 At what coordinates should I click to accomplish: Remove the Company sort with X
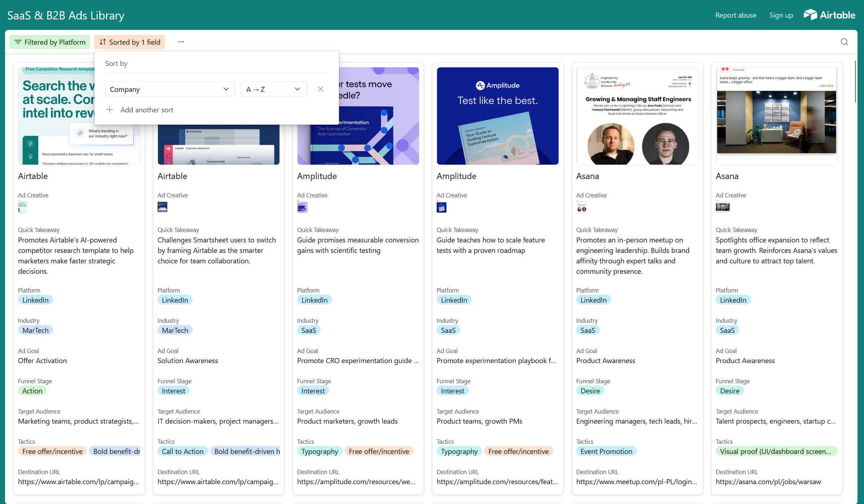320,89
